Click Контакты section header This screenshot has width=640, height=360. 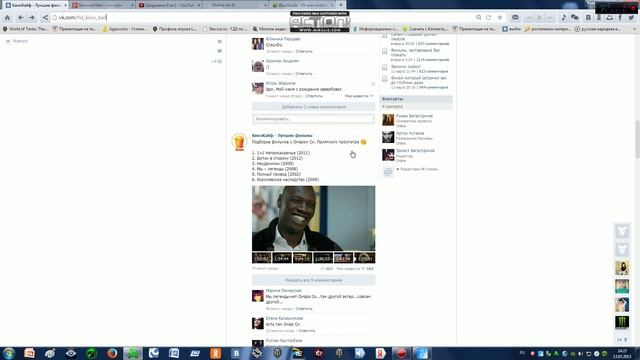(416, 99)
